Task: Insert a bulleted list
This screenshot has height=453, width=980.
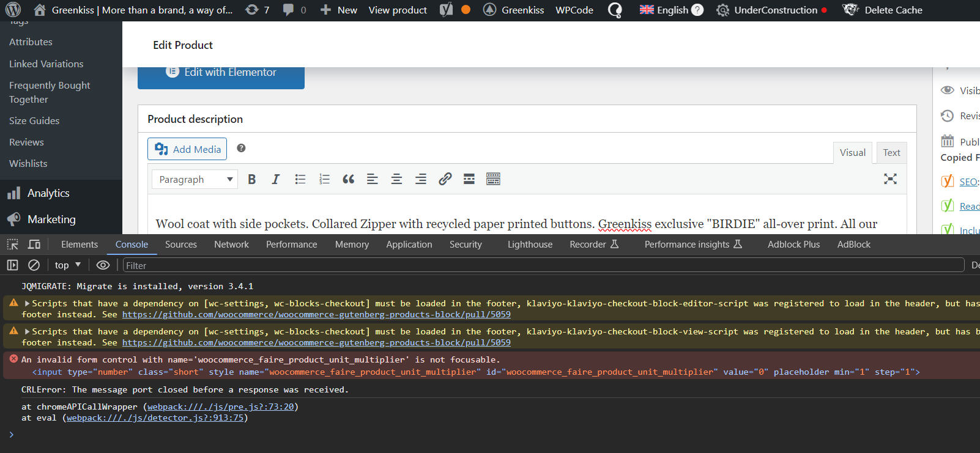Action: click(x=300, y=179)
